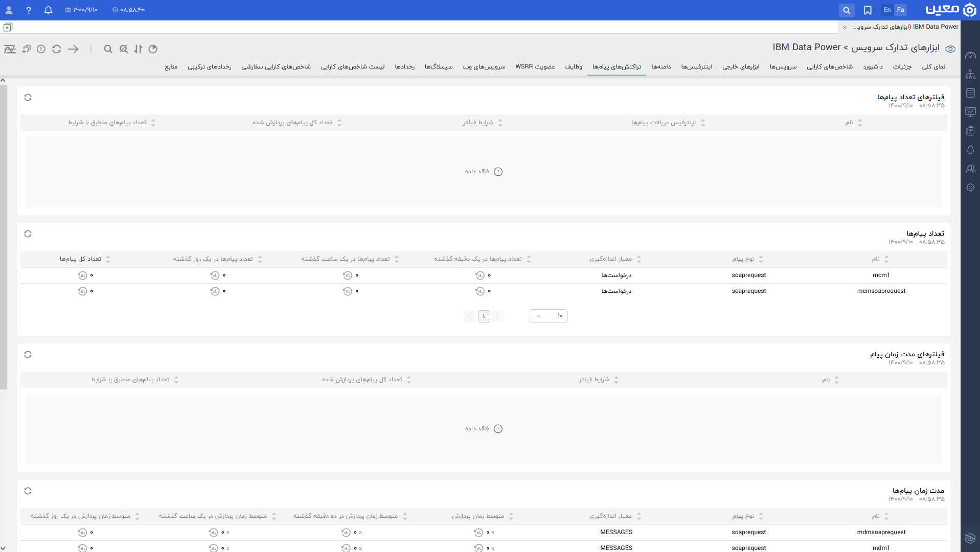Open the نمای کلی tab
The image size is (980, 552).
pyautogui.click(x=933, y=67)
